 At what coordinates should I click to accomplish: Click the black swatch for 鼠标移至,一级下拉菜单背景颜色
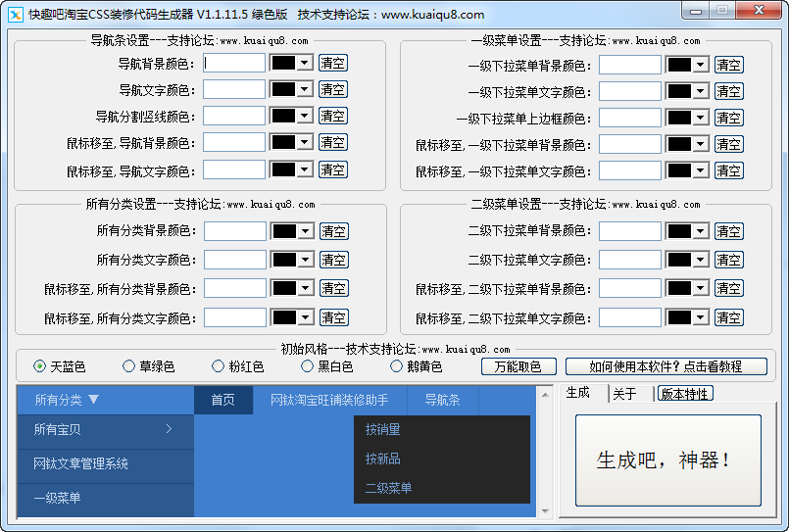coord(679,144)
